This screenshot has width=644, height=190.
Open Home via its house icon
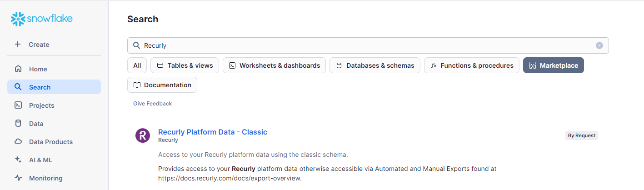(x=18, y=69)
